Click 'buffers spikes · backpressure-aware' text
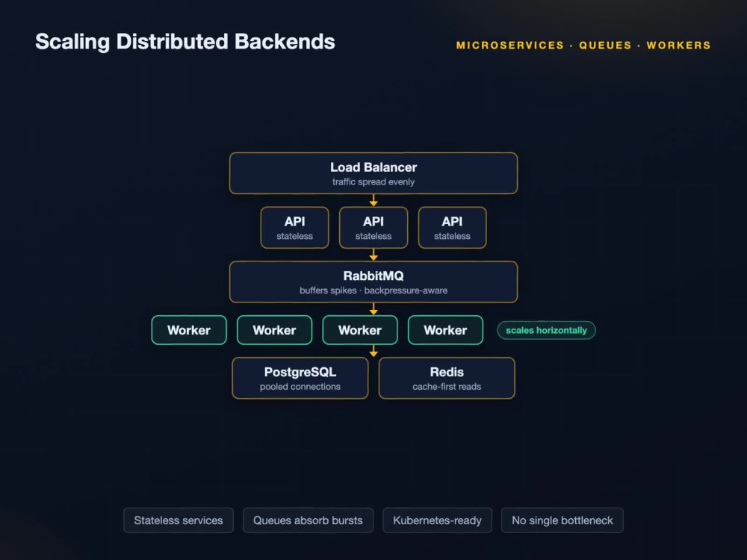This screenshot has height=560, width=747. point(373,290)
